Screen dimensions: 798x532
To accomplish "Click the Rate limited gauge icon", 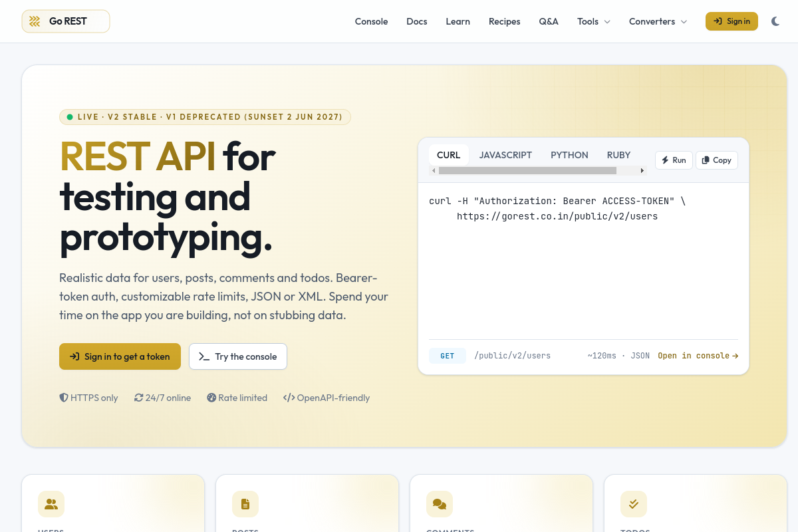I will pos(211,398).
